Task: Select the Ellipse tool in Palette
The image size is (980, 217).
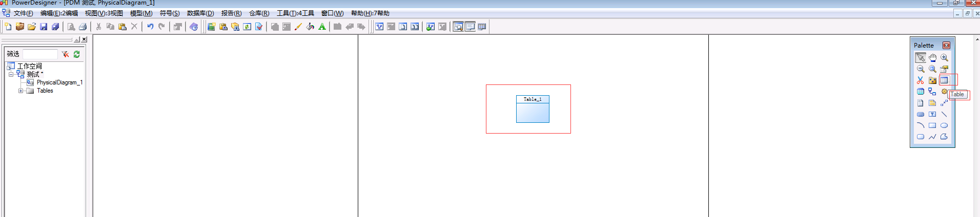Action: 944,125
